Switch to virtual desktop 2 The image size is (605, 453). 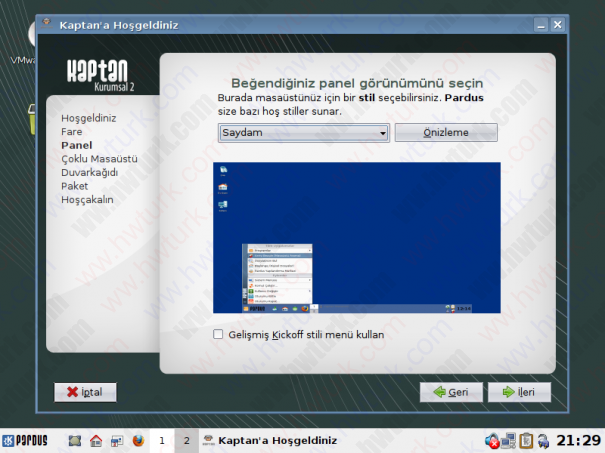tap(187, 440)
